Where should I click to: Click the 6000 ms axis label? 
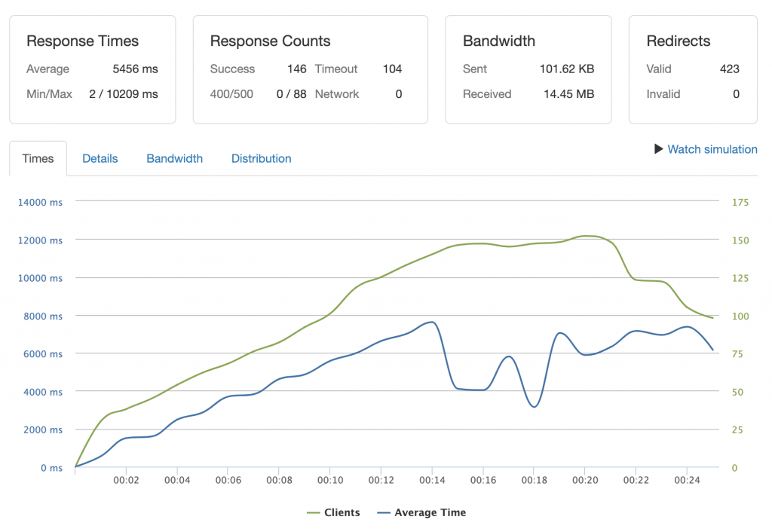pos(43,354)
